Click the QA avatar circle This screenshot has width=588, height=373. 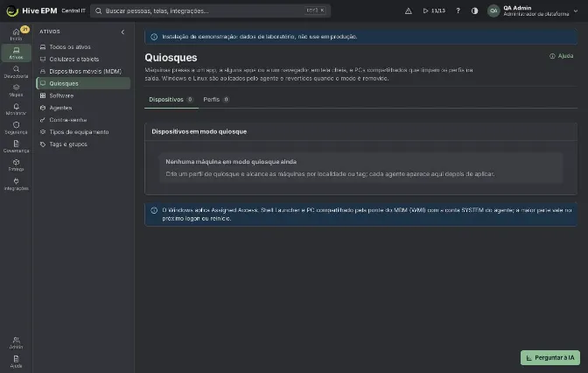pyautogui.click(x=493, y=11)
